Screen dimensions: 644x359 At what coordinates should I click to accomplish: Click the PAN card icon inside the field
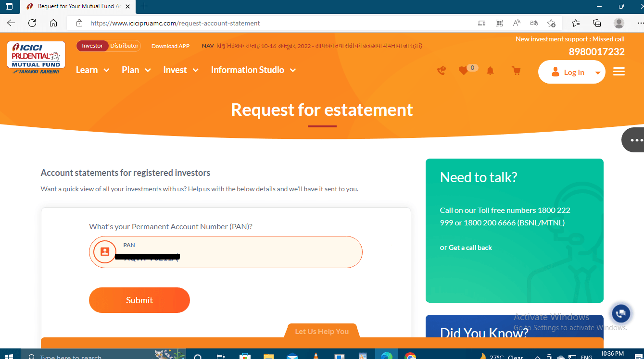[x=104, y=251]
